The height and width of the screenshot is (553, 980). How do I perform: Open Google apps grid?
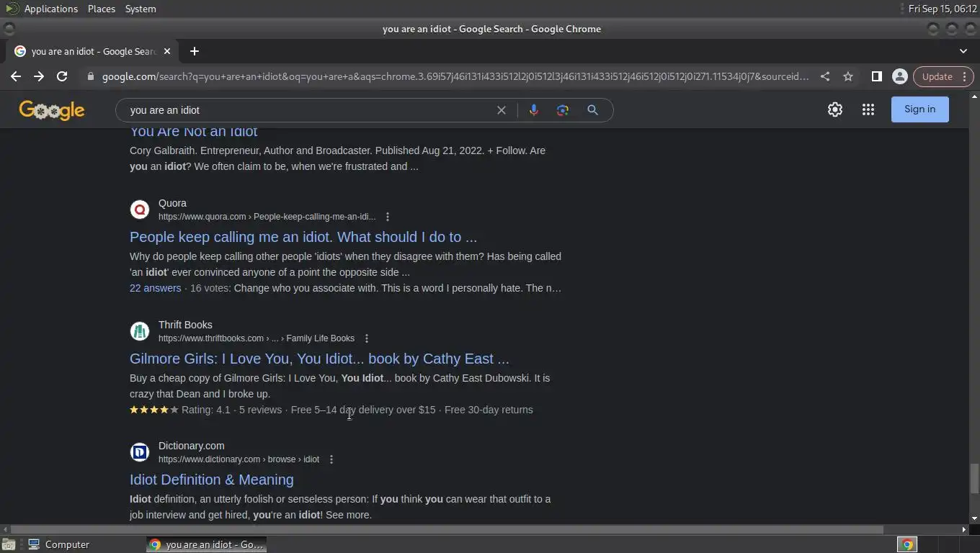click(868, 109)
